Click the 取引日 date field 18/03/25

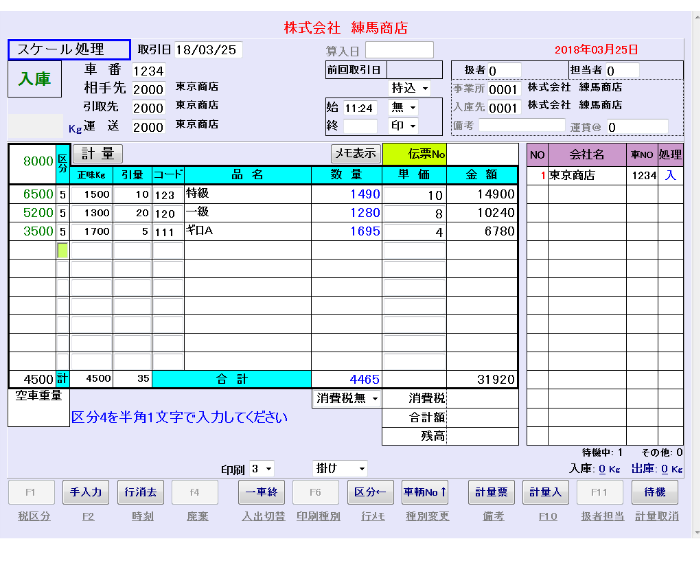(x=208, y=50)
